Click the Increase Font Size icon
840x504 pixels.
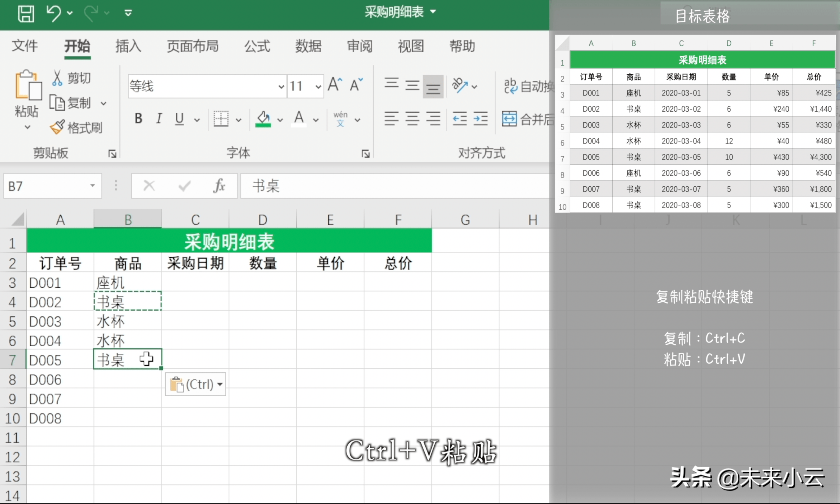point(335,85)
